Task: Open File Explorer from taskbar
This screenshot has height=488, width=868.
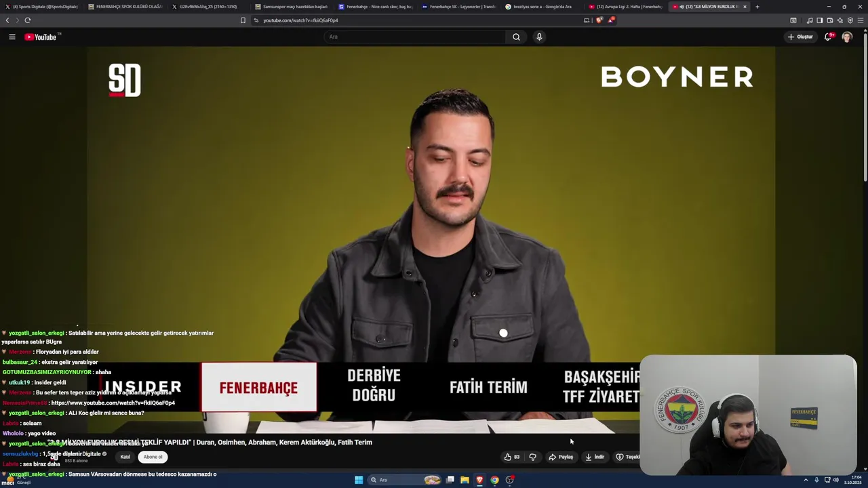Action: pyautogui.click(x=465, y=480)
